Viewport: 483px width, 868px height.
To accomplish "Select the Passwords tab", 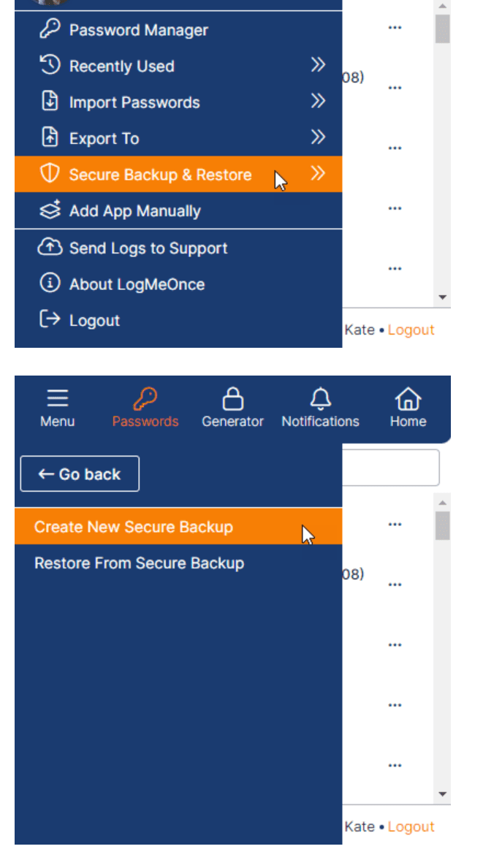I will (x=145, y=408).
